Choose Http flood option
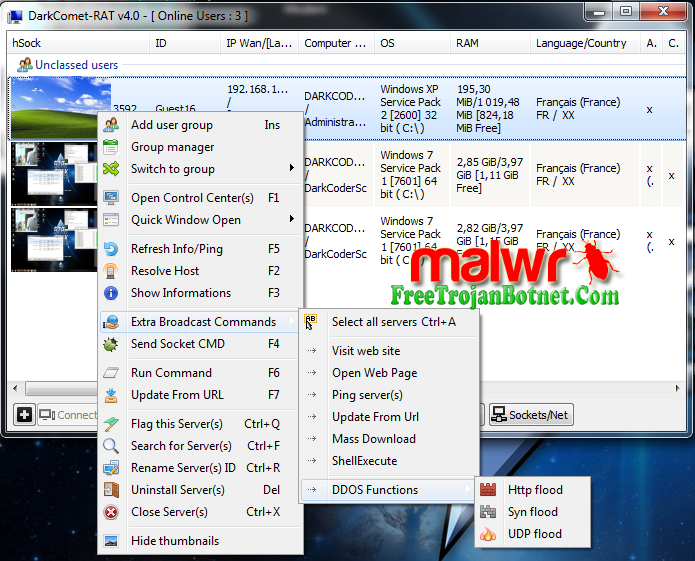Image resolution: width=695 pixels, height=561 pixels. pyautogui.click(x=533, y=490)
